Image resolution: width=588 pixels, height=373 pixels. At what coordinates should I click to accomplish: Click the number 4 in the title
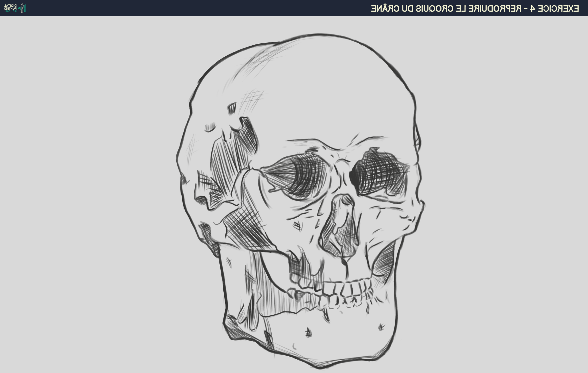(x=533, y=8)
